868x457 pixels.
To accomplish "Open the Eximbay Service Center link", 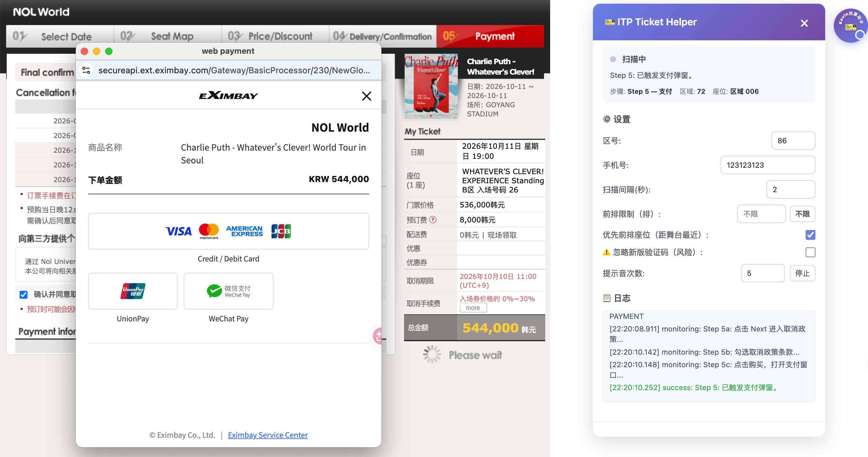I will (x=268, y=435).
